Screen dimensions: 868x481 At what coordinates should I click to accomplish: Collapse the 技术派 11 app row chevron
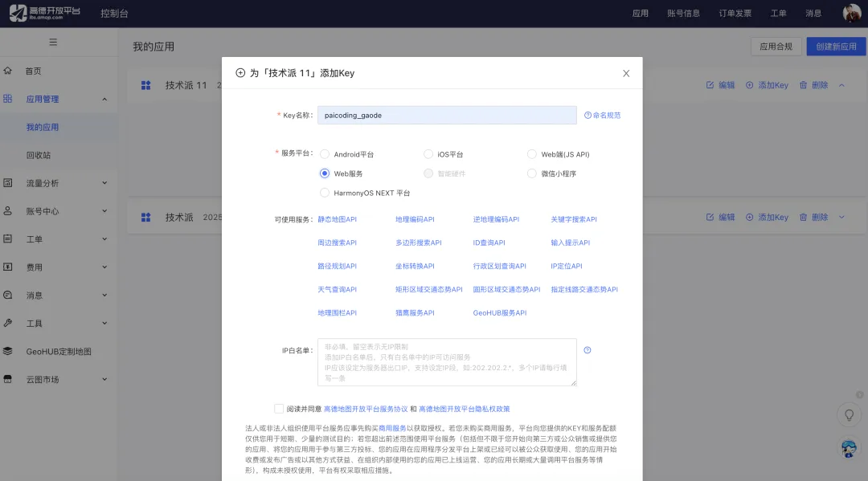tap(841, 85)
